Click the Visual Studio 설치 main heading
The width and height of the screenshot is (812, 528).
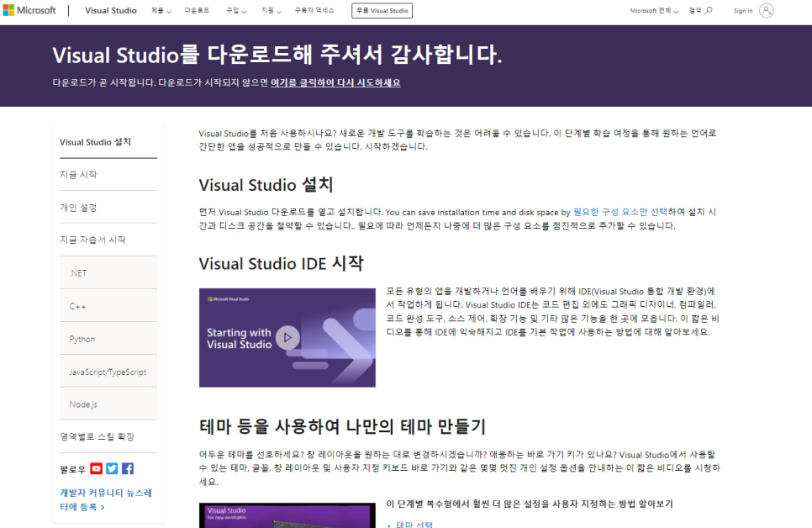click(x=266, y=185)
